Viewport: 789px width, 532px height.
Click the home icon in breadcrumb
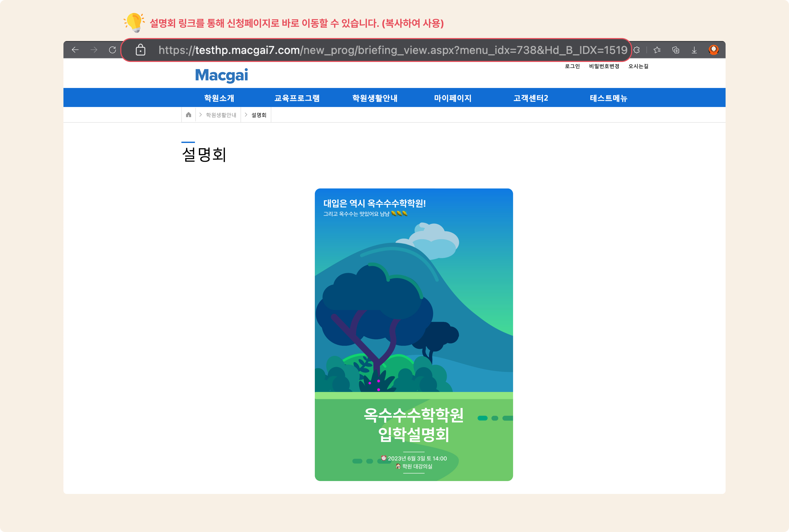[x=189, y=115]
